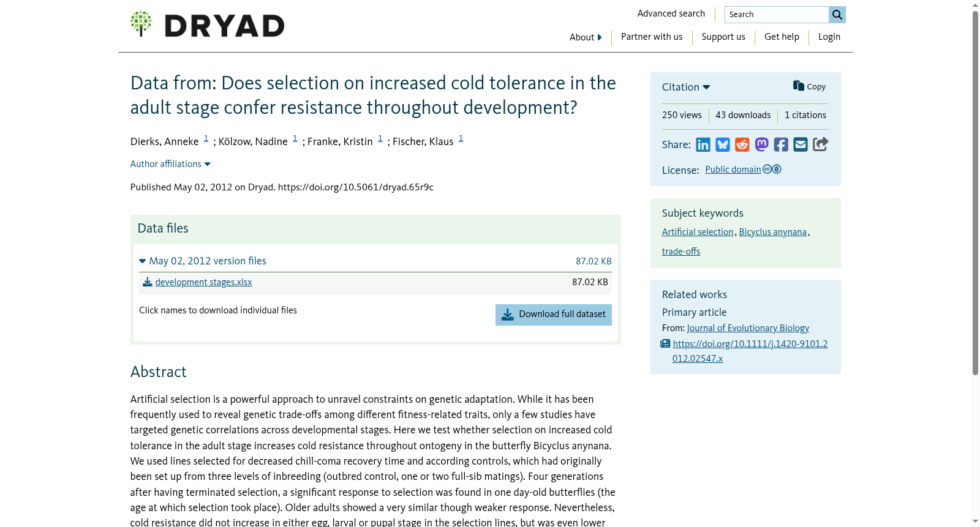
Task: Click the "Abstract" heading
Action: tap(158, 372)
